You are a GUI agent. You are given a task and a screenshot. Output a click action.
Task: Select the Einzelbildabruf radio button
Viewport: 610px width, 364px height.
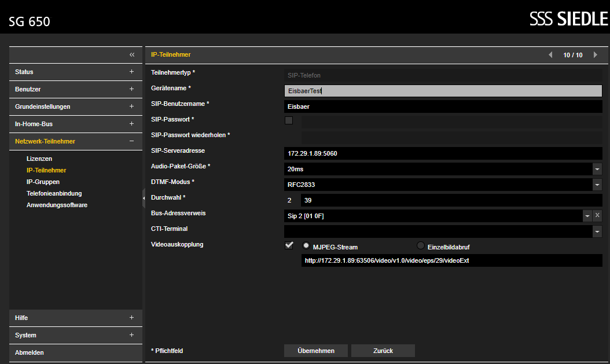coord(421,245)
